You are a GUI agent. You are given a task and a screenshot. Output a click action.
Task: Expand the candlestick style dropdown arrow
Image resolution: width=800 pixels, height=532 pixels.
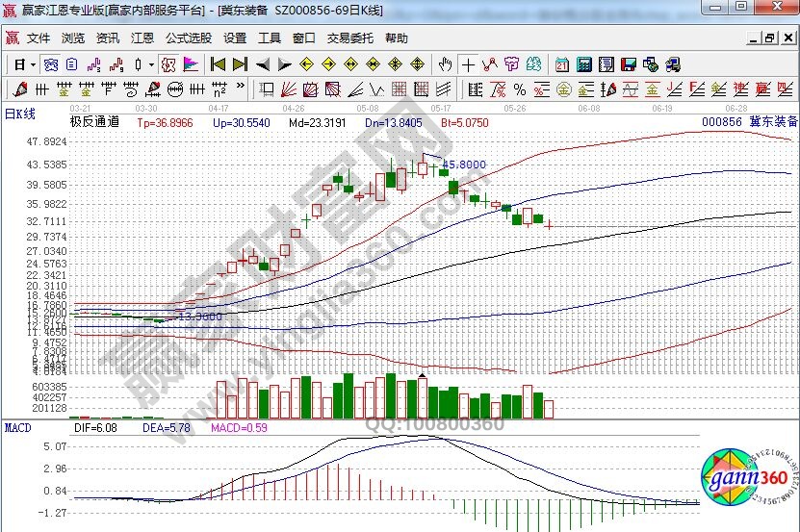(151, 64)
